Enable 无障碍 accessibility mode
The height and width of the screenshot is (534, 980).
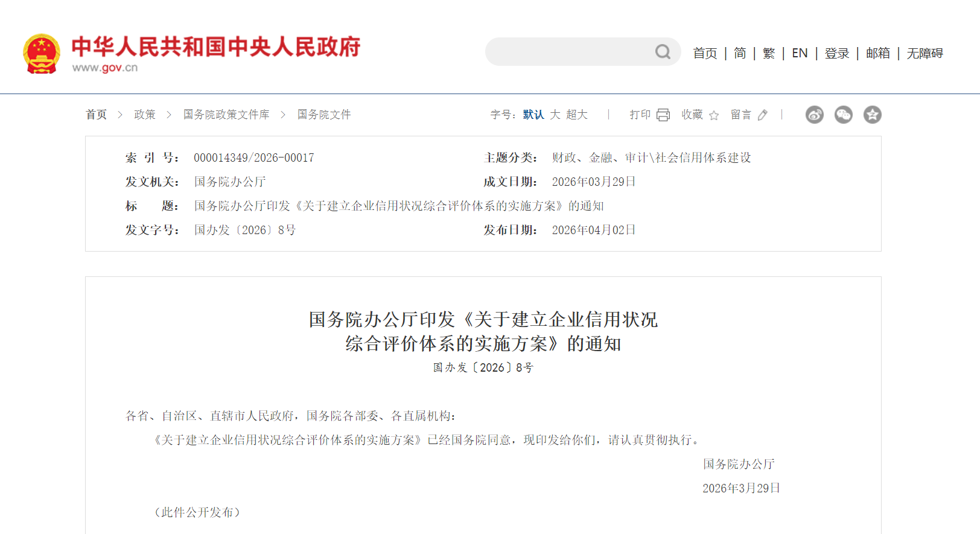(924, 53)
